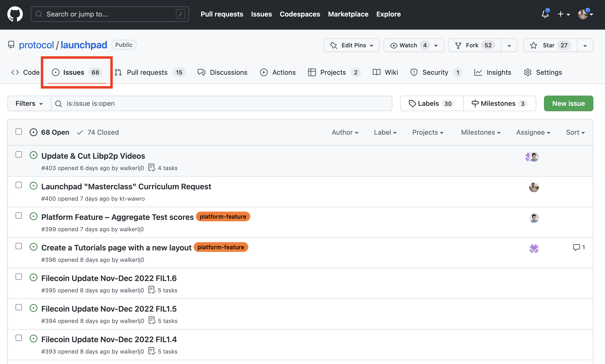
Task: Open the Labels tag button
Action: pos(432,104)
